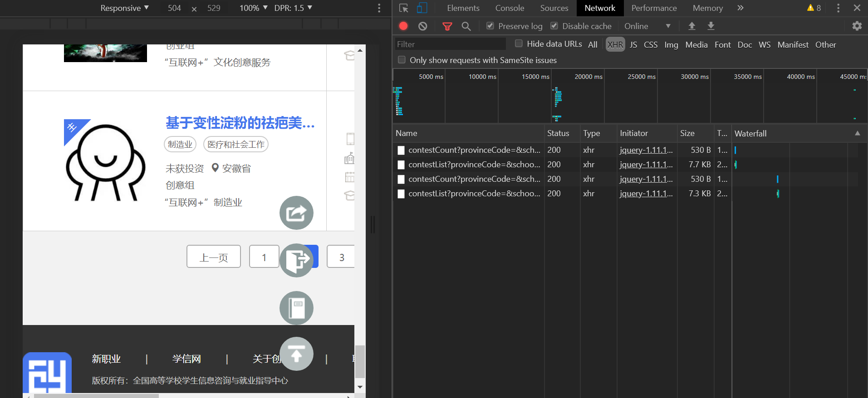This screenshot has height=398, width=868.
Task: Switch to the Sources tab
Action: tap(554, 8)
